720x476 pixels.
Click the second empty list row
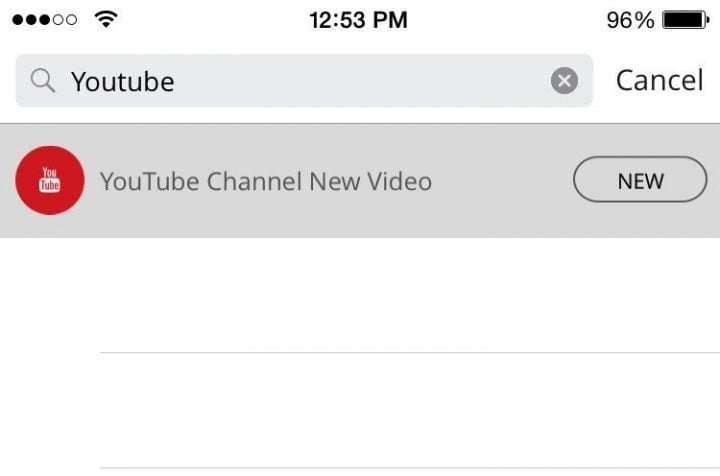400,410
